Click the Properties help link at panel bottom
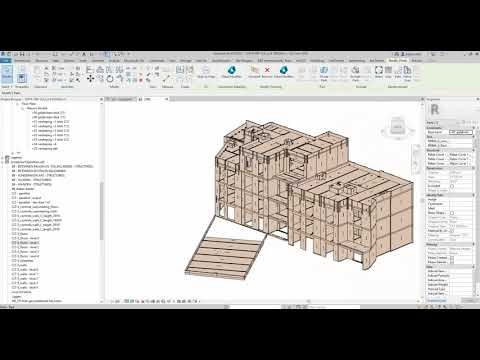Screen dimensions: 480x360 [436, 301]
